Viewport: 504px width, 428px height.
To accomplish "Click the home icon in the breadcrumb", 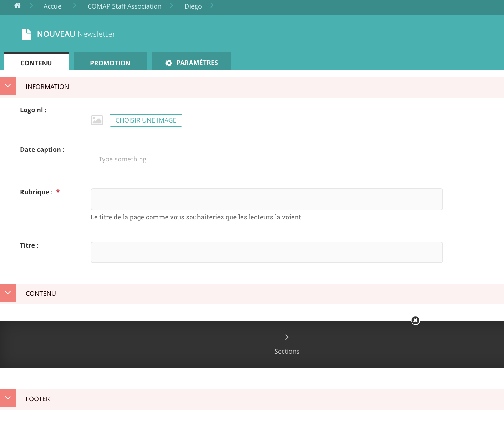I will 17,5.
